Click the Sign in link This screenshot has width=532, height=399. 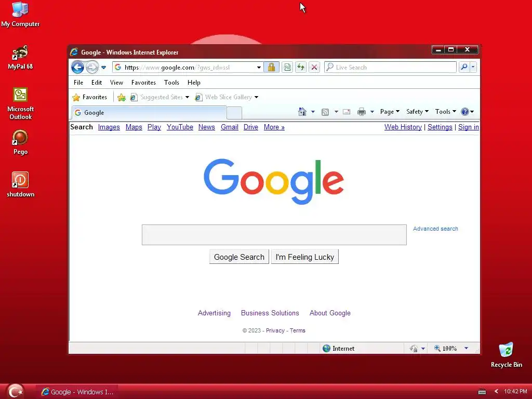tap(468, 127)
